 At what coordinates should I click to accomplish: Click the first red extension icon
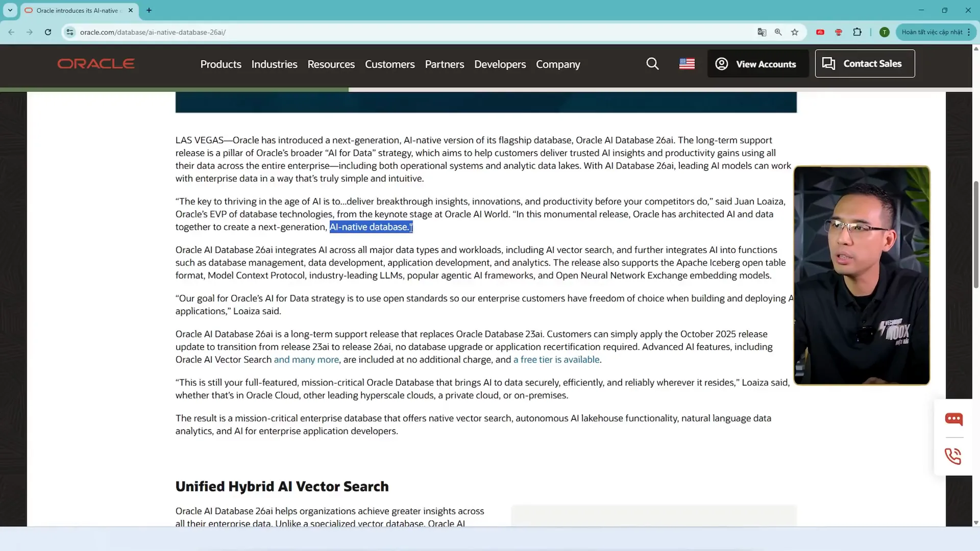pyautogui.click(x=820, y=32)
